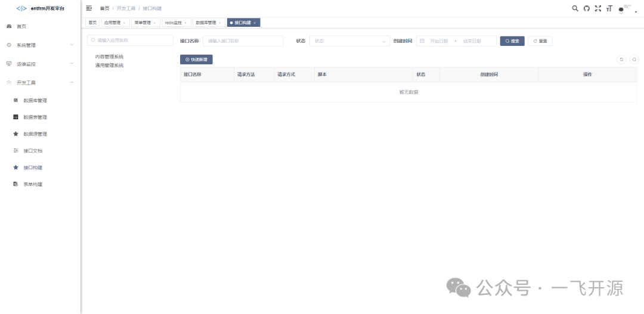Viewport: 644px width, 314px height.
Task: Click the 搜索 button
Action: 512,41
